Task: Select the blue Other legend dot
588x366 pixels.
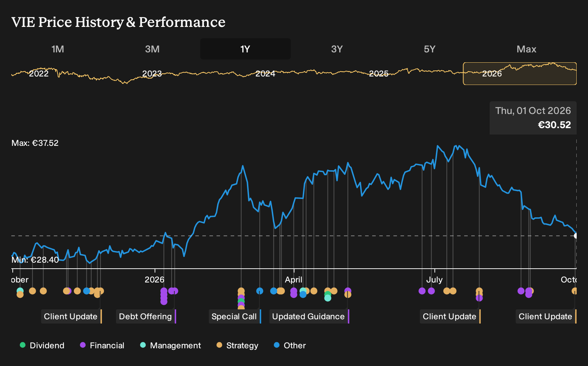Action: tap(277, 345)
